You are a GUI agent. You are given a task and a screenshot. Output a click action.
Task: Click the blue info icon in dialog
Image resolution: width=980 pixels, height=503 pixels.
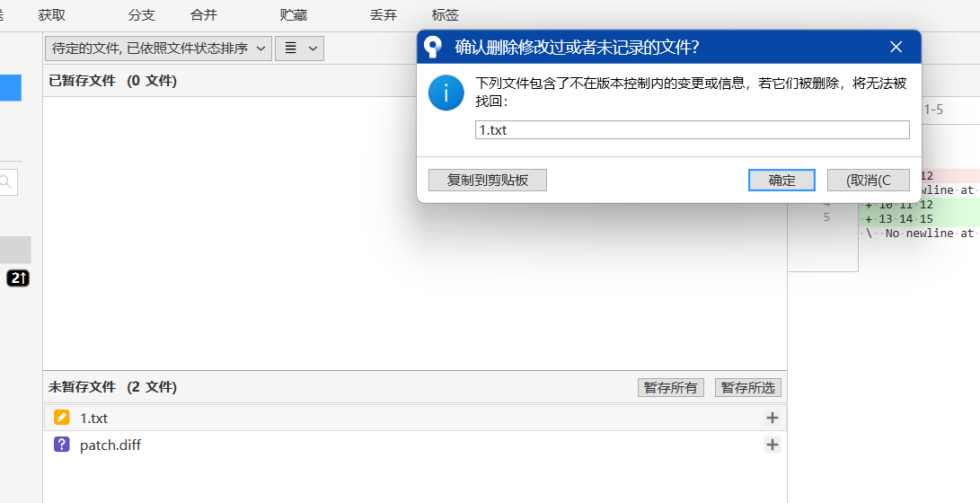(x=446, y=93)
